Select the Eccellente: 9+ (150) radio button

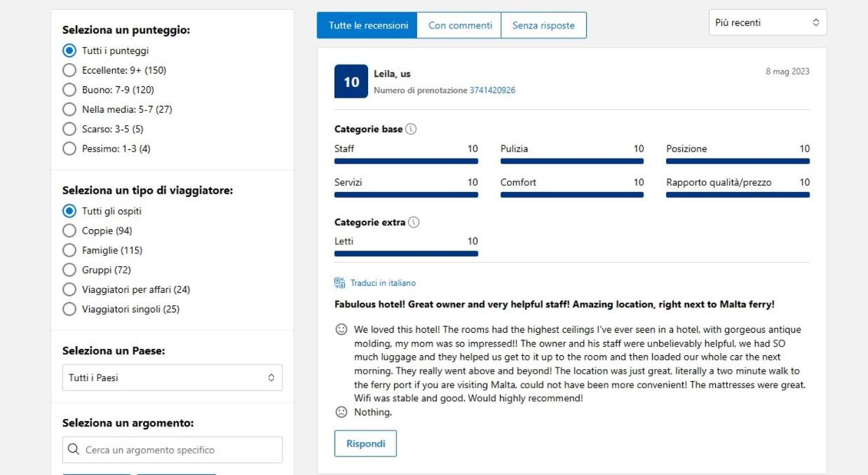[69, 70]
